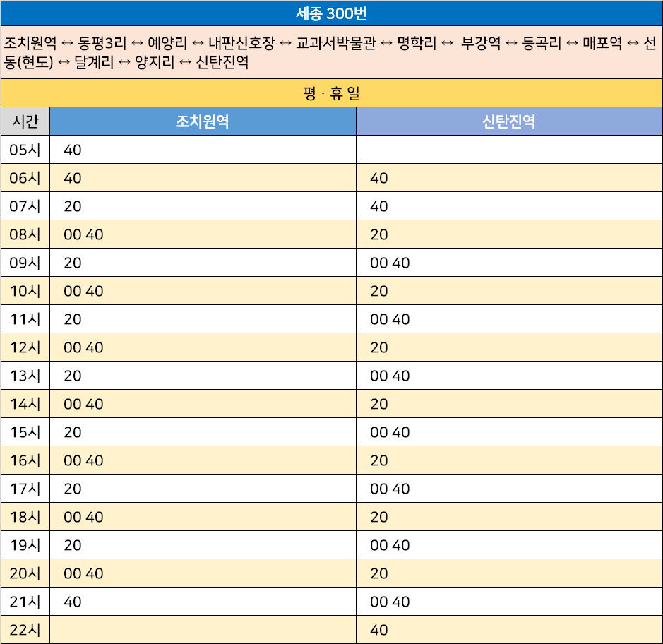Select 신탄진역 times 00 40 in 21시 row
This screenshot has height=644, width=663.
[390, 602]
